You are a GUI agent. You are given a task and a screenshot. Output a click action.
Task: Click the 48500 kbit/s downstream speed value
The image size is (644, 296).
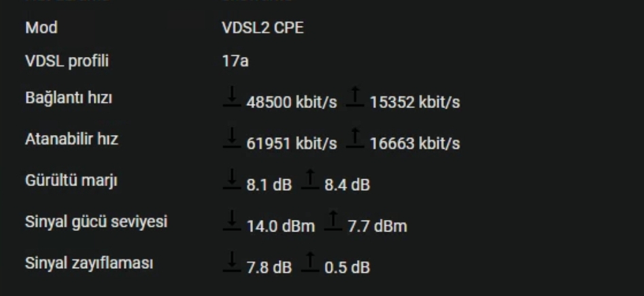click(x=292, y=103)
